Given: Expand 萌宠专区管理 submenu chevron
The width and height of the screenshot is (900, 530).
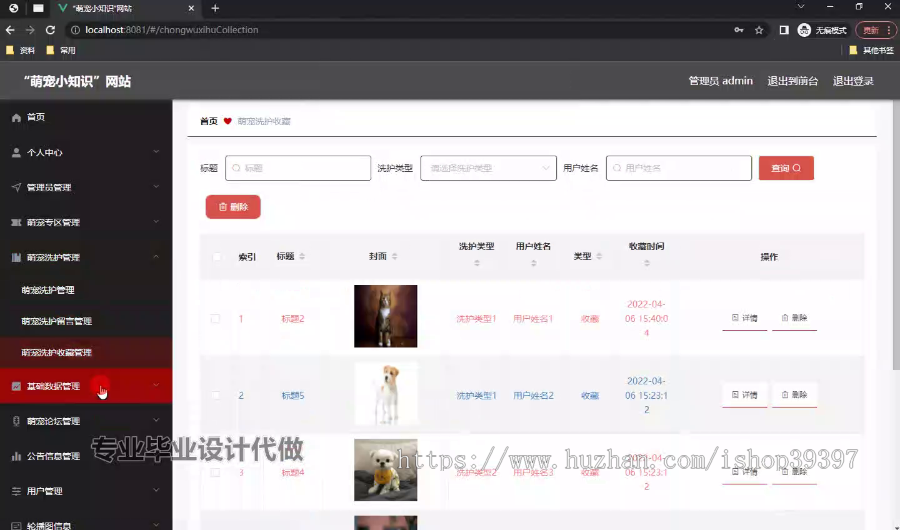Looking at the screenshot, I should coord(156,222).
